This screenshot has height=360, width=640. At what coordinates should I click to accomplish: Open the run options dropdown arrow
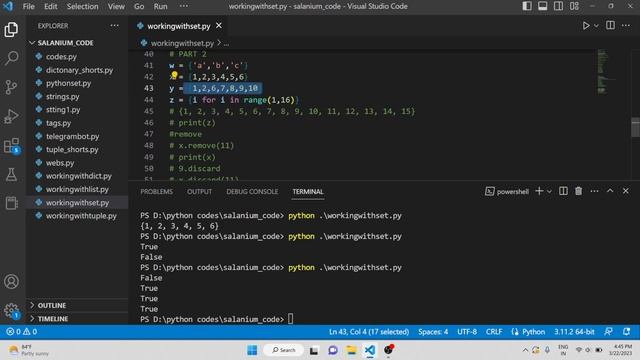point(596,26)
